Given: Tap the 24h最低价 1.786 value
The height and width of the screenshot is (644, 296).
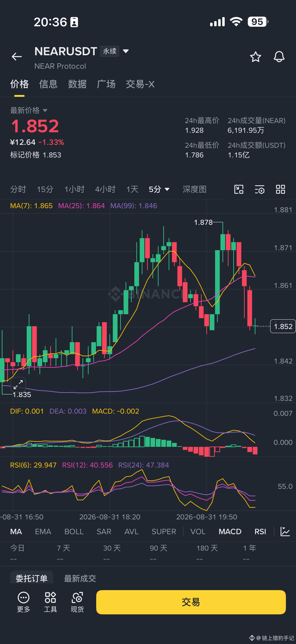Looking at the screenshot, I should pyautogui.click(x=194, y=155).
